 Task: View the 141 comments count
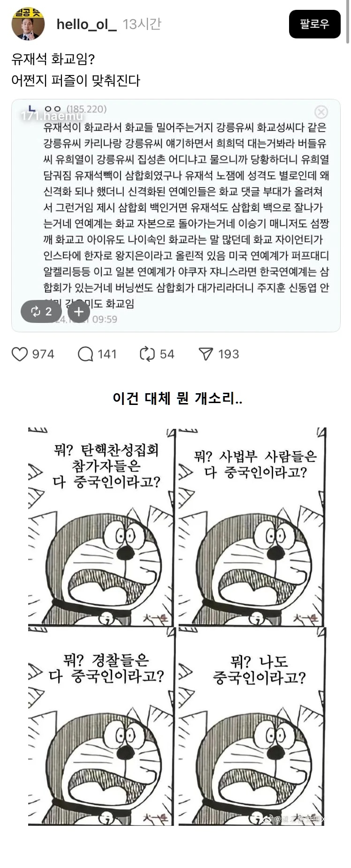click(x=107, y=354)
